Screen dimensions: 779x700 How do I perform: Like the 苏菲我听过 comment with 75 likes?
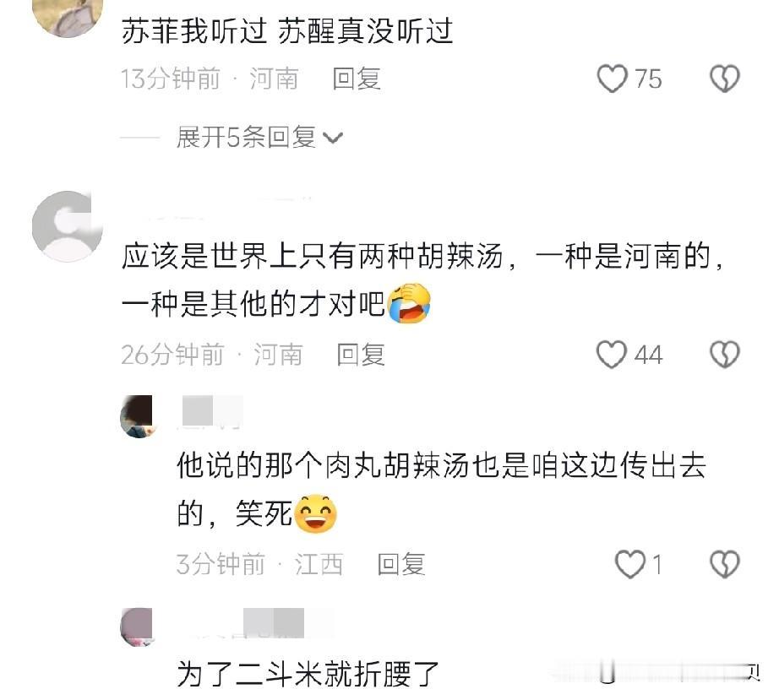tap(612, 79)
